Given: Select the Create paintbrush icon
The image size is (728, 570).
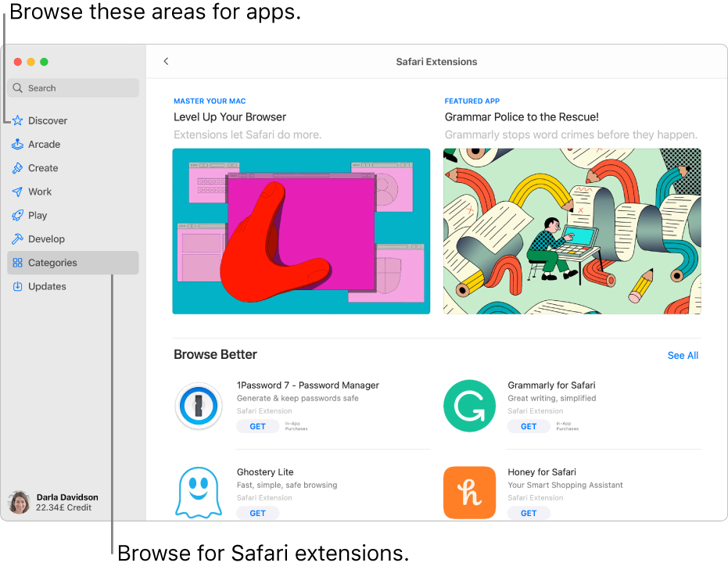Looking at the screenshot, I should (18, 168).
